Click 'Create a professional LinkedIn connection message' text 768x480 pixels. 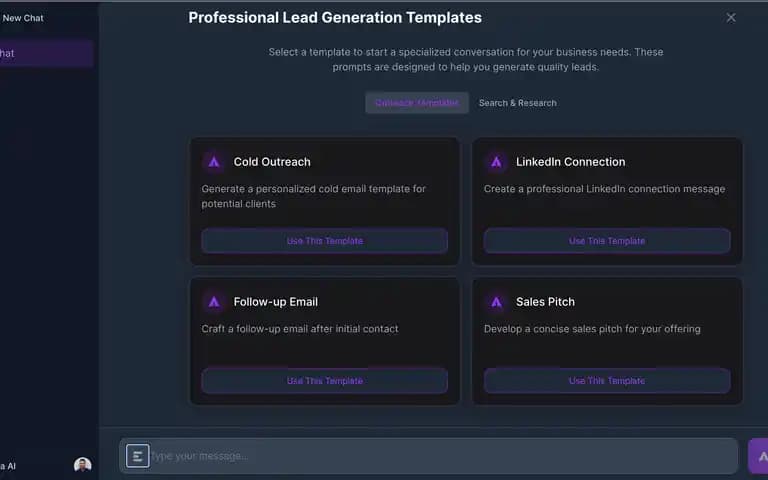(x=604, y=189)
